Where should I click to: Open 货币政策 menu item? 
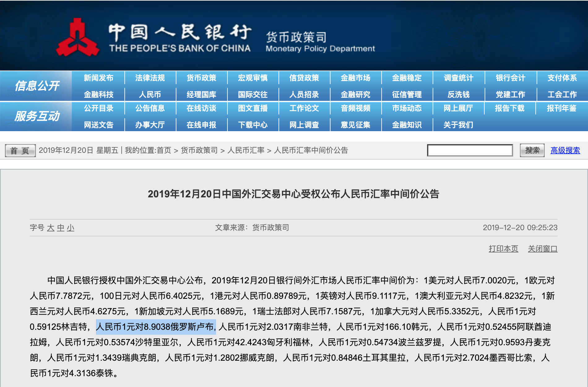point(201,78)
